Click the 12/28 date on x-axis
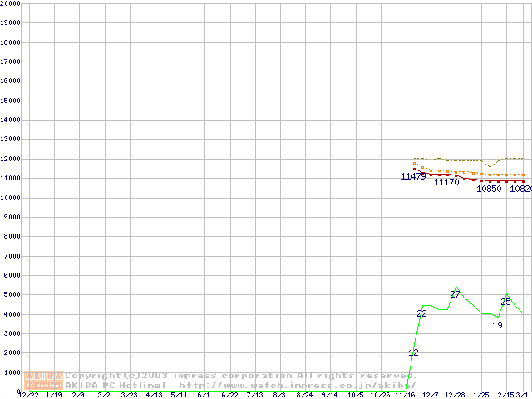The height and width of the screenshot is (399, 532). click(x=455, y=395)
